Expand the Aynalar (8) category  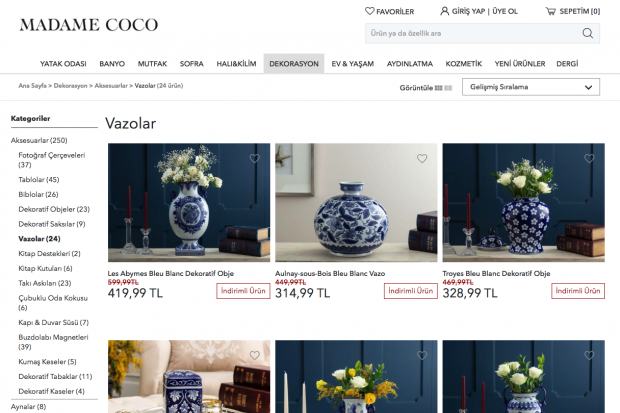[28, 407]
